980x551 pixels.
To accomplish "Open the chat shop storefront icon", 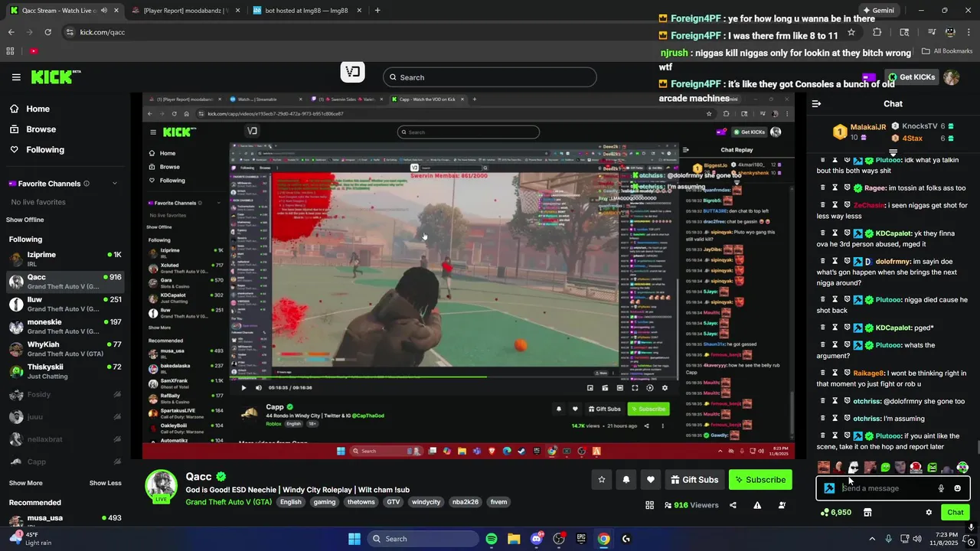I will coord(867,512).
